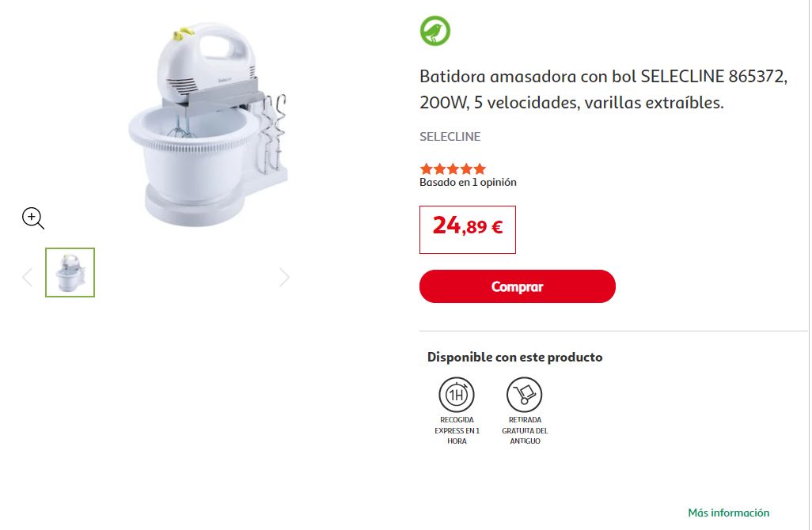
Task: Click the last orange rating star
Action: coord(480,168)
